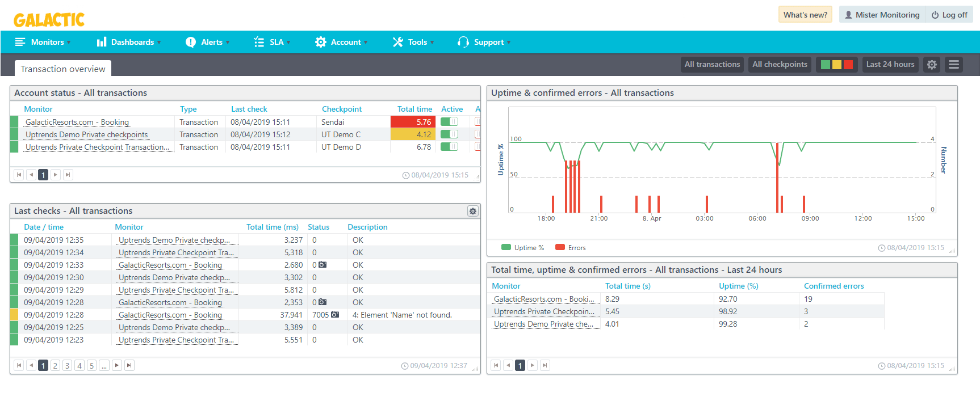
Task: Go to page 5 of Last checks
Action: point(91,365)
